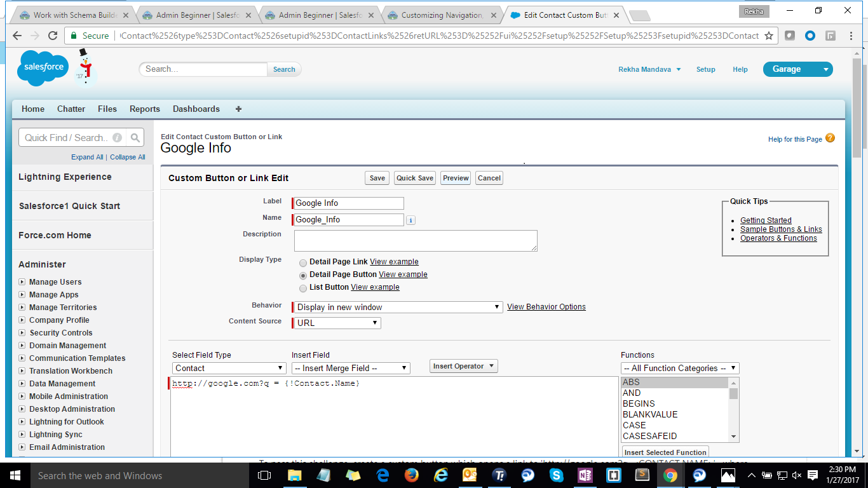868x488 pixels.
Task: Open the Chrome three-dot menu
Action: (x=851, y=36)
